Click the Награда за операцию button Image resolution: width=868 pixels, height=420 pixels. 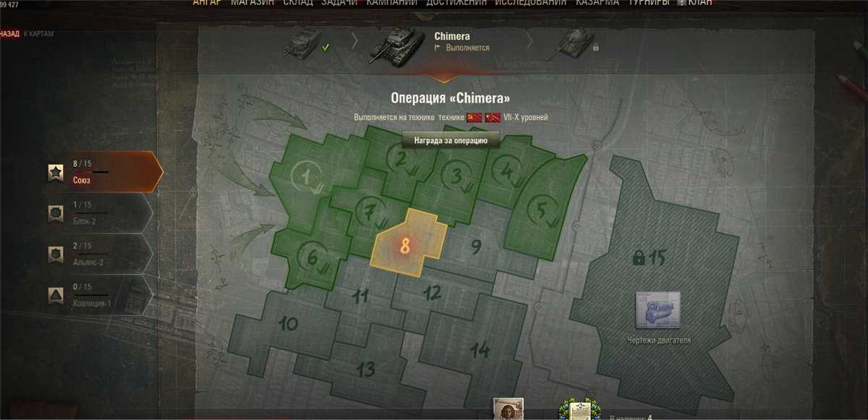451,140
